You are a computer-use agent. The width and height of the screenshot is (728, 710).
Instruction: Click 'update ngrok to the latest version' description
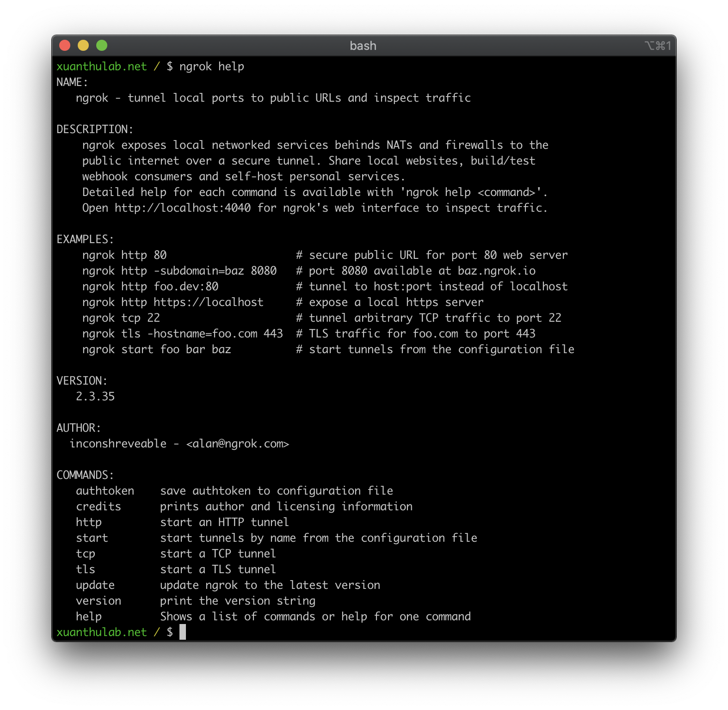(x=270, y=585)
